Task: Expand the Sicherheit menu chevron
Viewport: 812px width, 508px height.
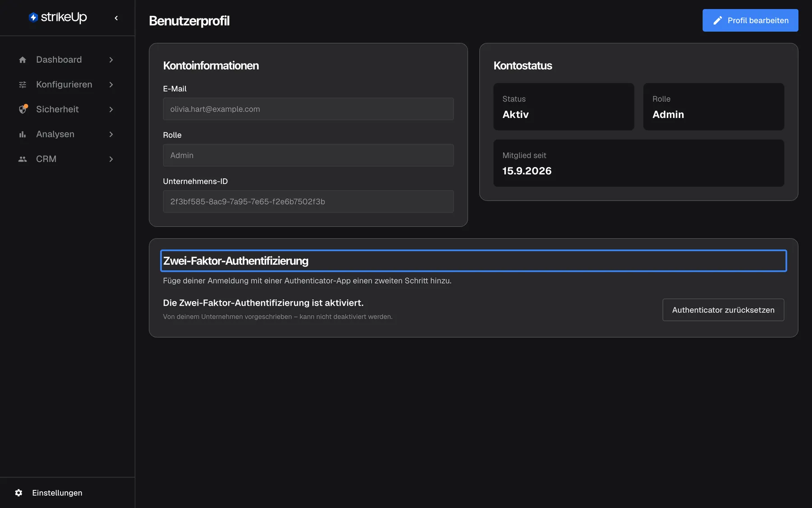Action: [111, 109]
